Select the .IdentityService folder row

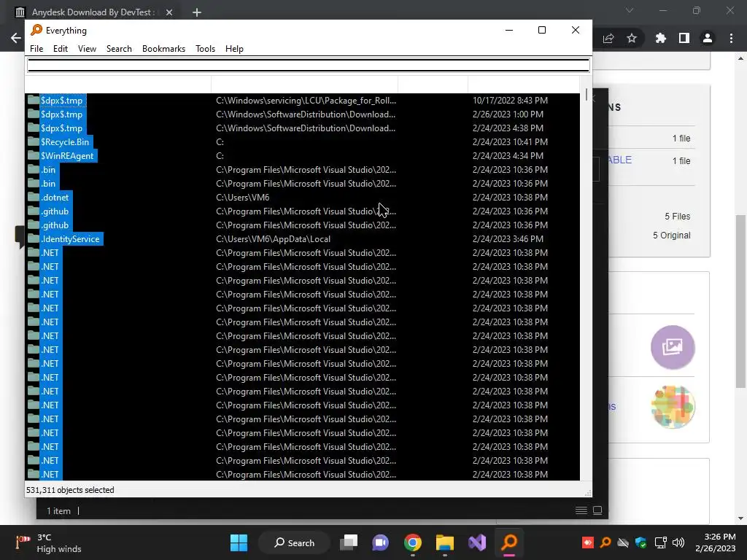(302, 239)
